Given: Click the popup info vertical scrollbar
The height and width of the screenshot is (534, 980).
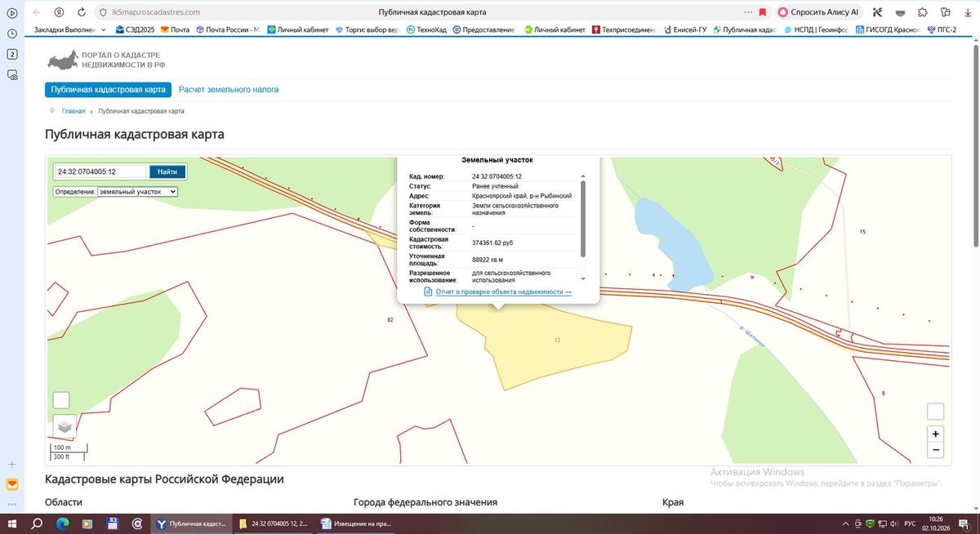Looking at the screenshot, I should point(582,219).
